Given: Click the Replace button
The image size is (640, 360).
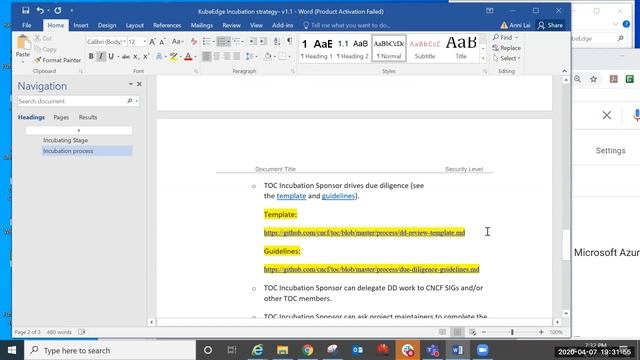Looking at the screenshot, I should click(507, 48).
